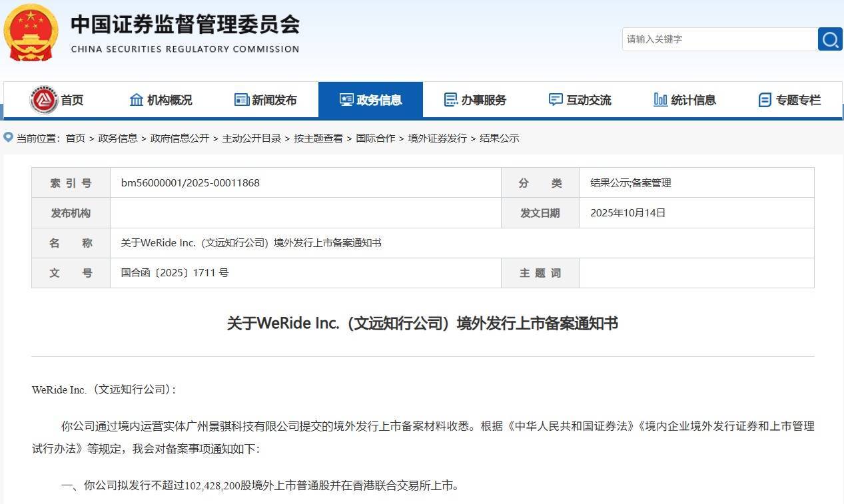Screen dimensions: 844x504
Task: Follow the 首页 breadcrumb link
Action: (75, 138)
